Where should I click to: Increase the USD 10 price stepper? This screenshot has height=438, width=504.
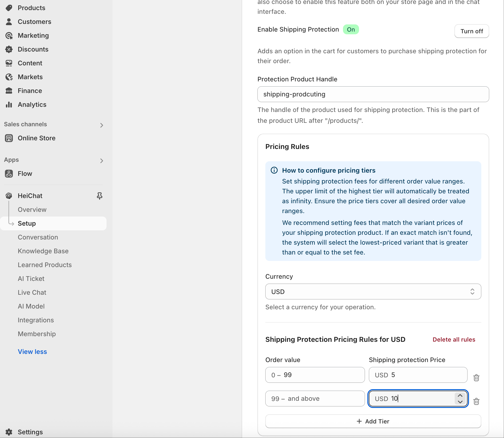(460, 396)
